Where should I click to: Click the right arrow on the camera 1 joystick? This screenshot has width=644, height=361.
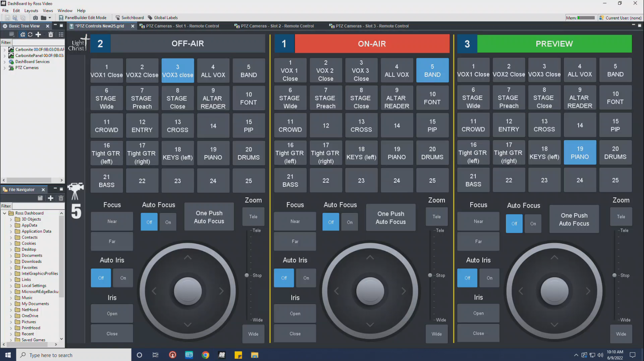(x=404, y=291)
